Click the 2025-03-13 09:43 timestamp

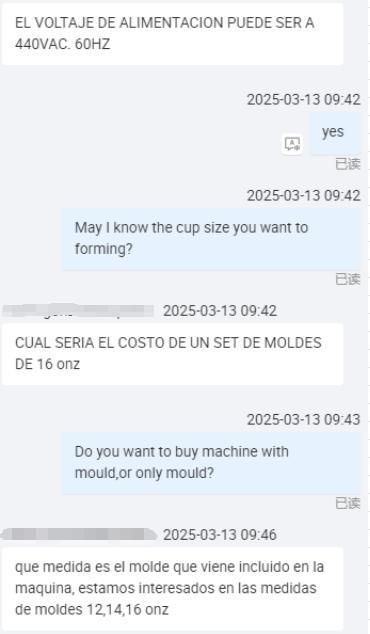tap(304, 420)
